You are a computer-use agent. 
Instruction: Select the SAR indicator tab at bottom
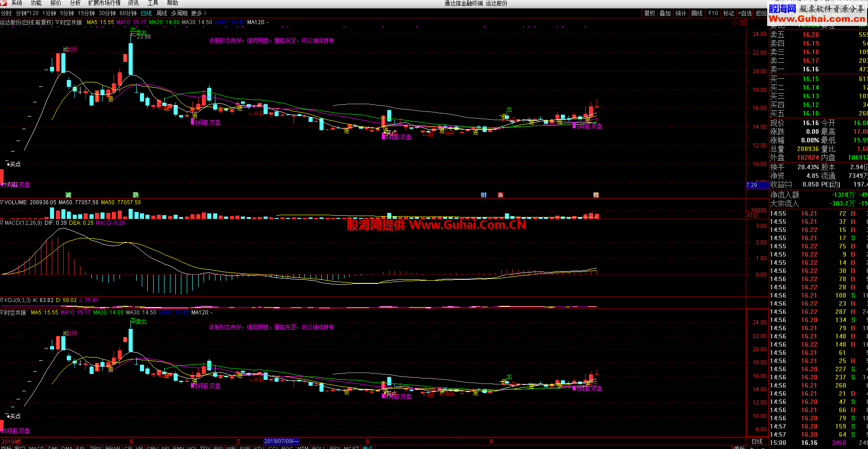coord(245,447)
